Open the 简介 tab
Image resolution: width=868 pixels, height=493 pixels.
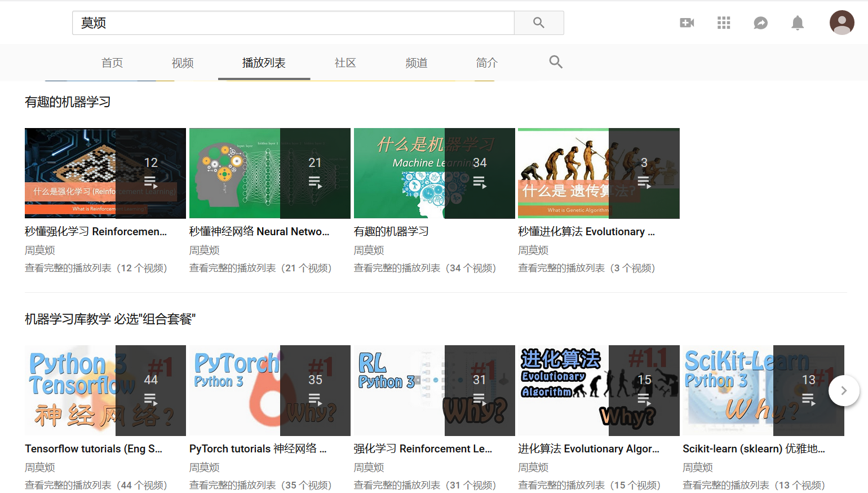click(x=487, y=63)
